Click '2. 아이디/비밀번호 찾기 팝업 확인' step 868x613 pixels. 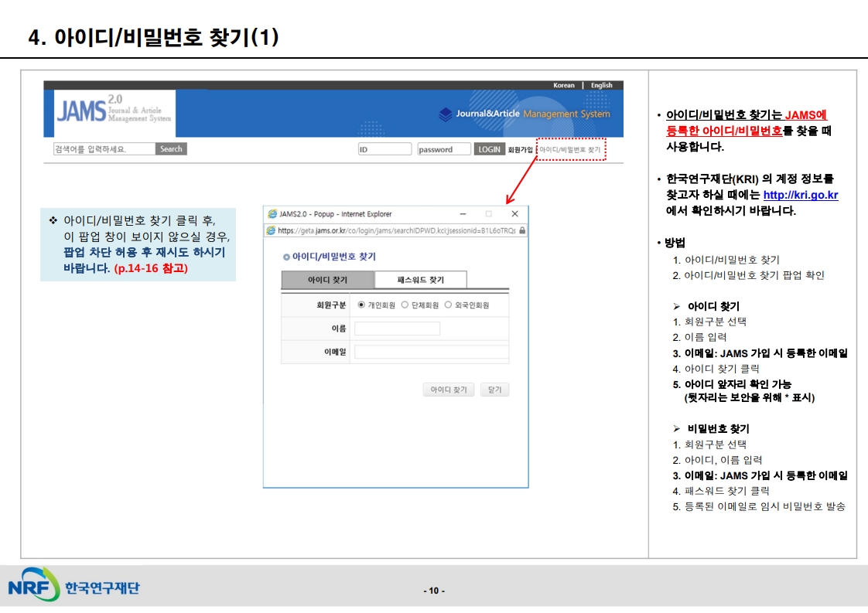coord(748,275)
